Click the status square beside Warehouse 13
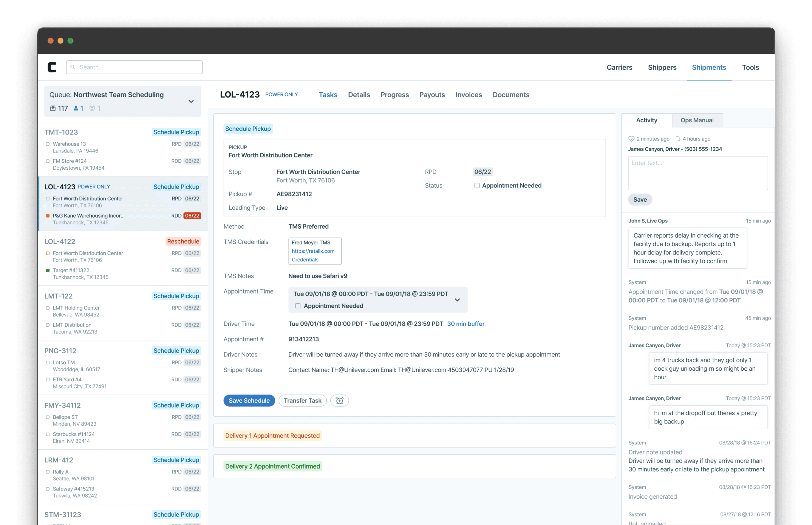Viewport: 812px width, 525px height. click(48, 144)
